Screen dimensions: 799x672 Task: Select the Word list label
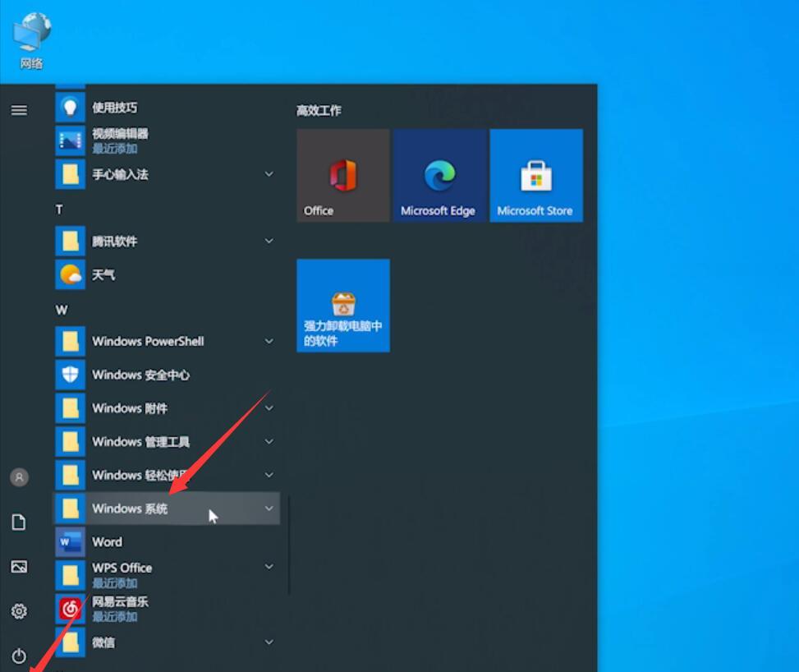pos(107,542)
